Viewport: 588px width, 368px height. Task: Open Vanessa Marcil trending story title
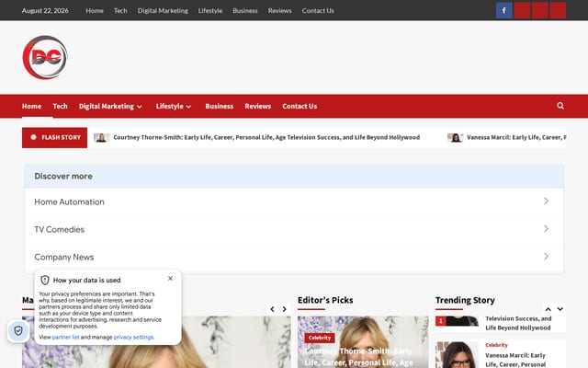[515, 360]
